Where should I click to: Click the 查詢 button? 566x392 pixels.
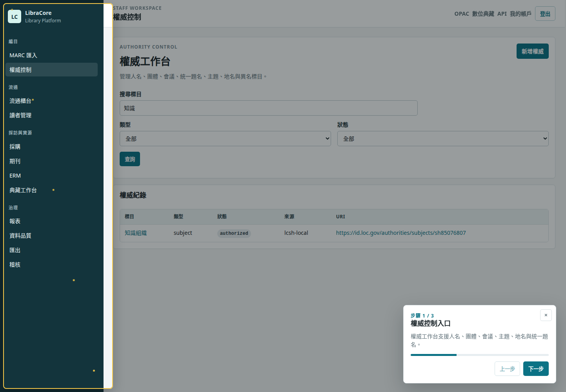point(130,159)
